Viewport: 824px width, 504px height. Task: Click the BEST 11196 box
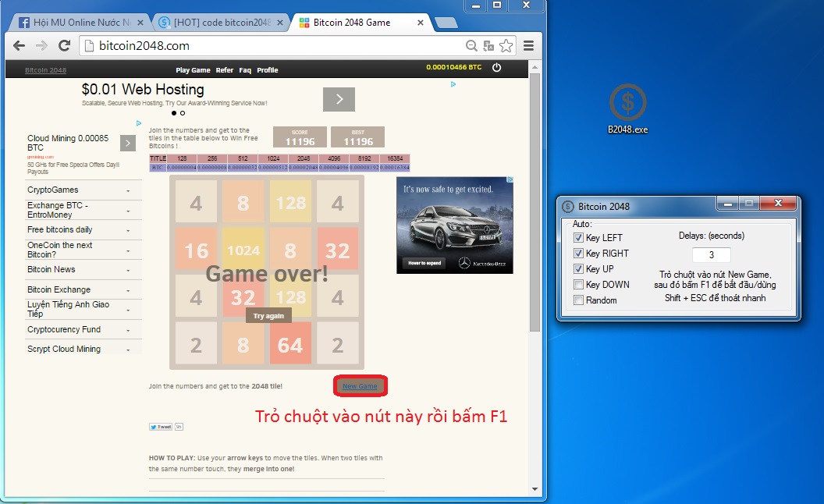tap(358, 137)
